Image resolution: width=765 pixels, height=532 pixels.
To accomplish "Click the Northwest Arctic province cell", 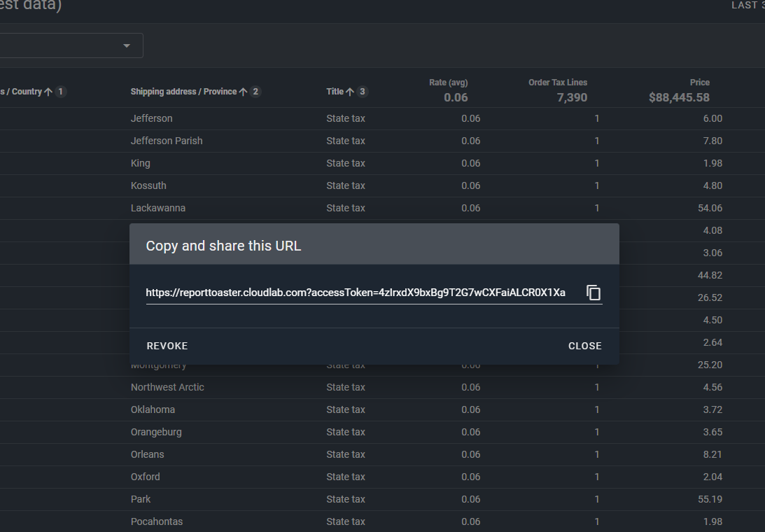I will tap(167, 387).
